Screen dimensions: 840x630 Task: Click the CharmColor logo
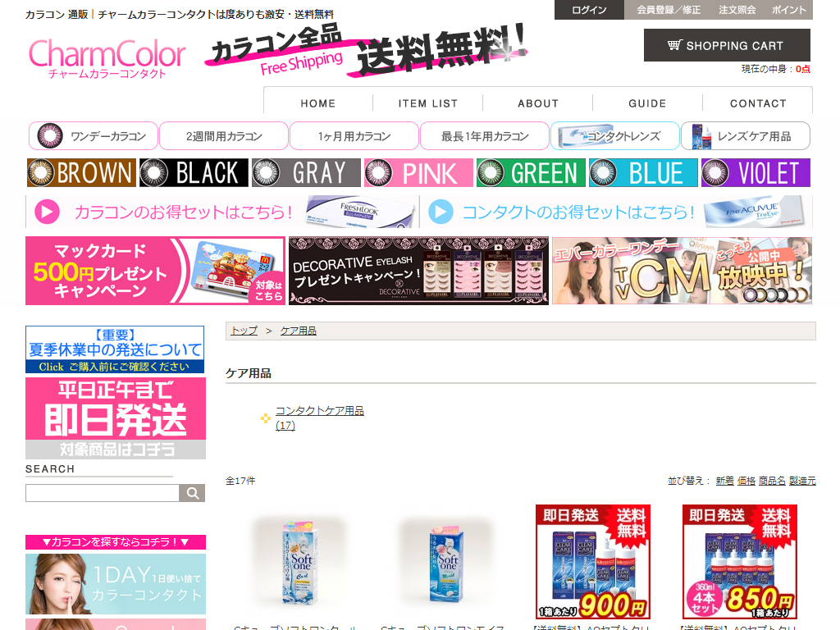tap(107, 56)
